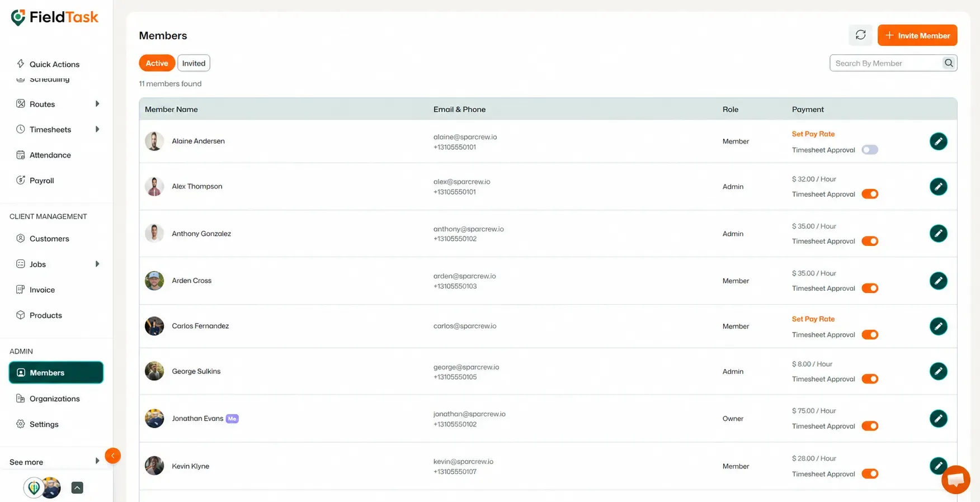Click the FieldTask logo
This screenshot has width=980, height=502.
(55, 17)
